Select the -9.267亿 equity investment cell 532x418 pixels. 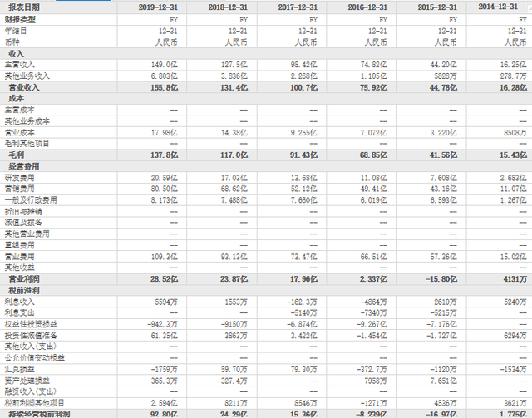[x=372, y=324]
